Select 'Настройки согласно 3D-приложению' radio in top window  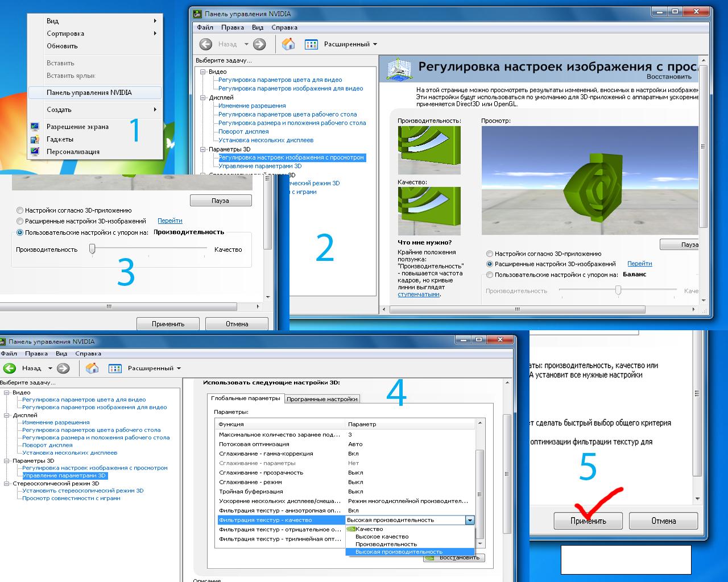click(490, 254)
